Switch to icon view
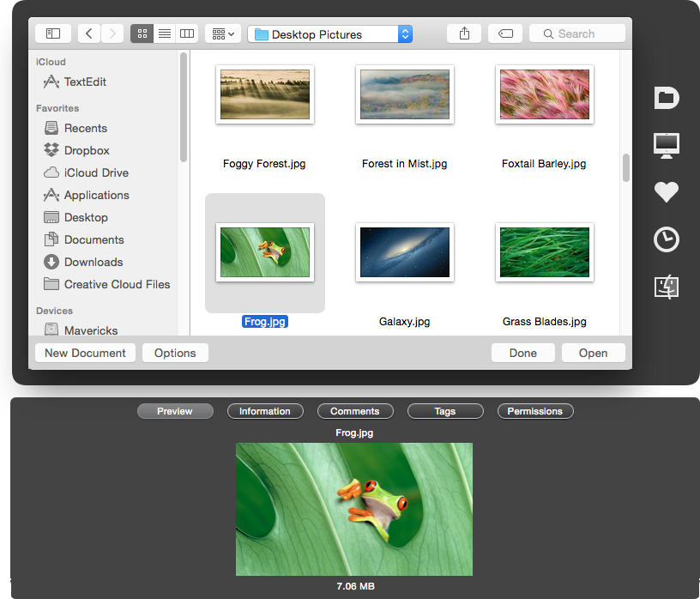Screen dimensions: 700x599 coord(142,33)
